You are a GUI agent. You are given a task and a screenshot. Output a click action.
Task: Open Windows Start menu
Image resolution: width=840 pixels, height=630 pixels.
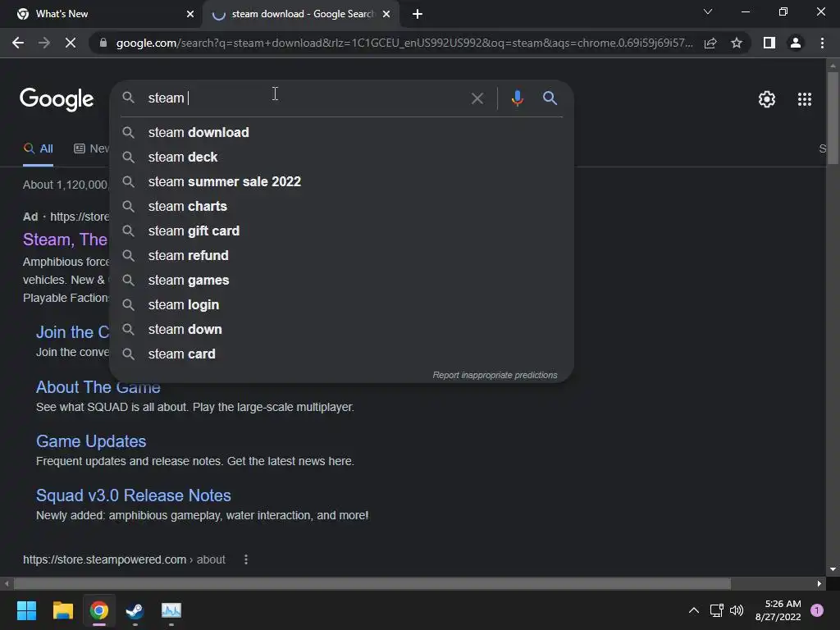[26, 610]
